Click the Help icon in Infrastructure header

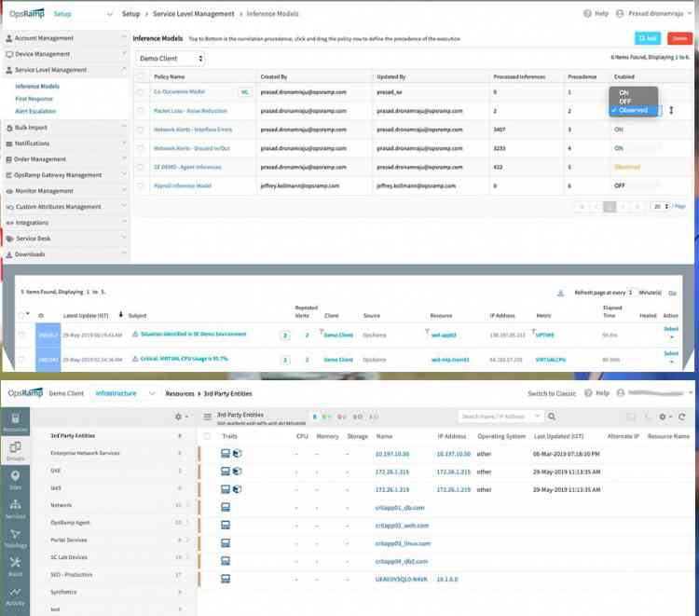tap(588, 393)
